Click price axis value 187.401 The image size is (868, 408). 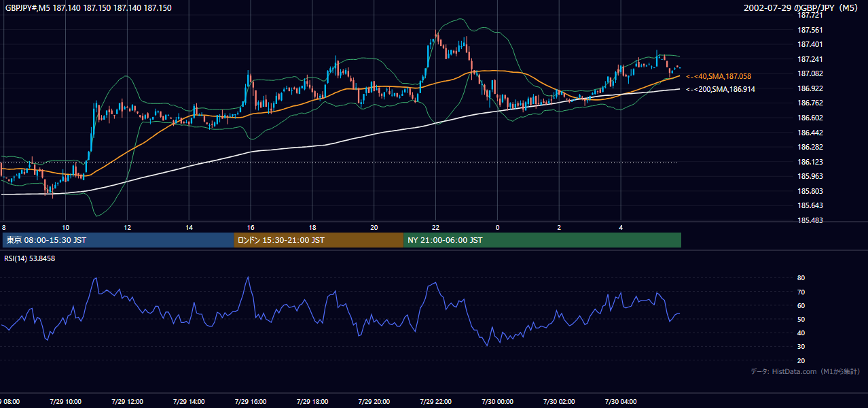[810, 44]
